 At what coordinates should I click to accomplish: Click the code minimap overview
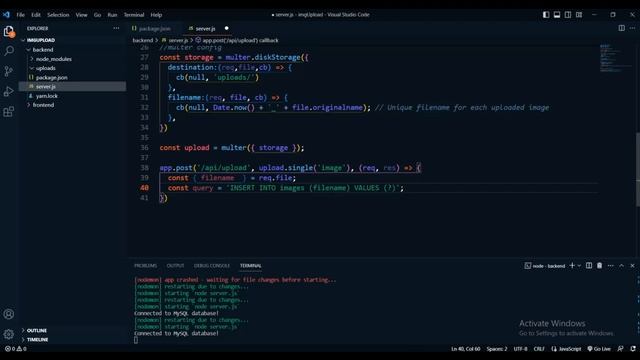pyautogui.click(x=616, y=58)
